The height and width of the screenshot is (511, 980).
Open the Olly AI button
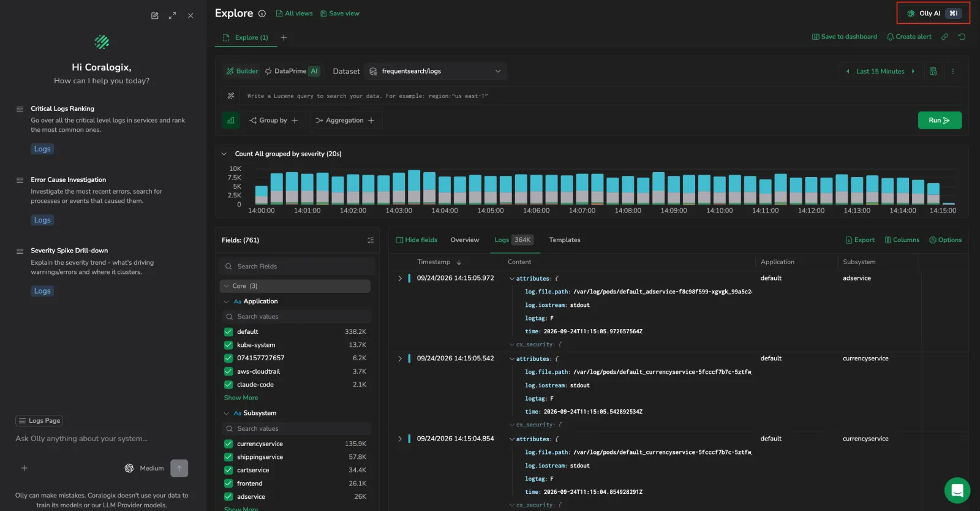[933, 13]
